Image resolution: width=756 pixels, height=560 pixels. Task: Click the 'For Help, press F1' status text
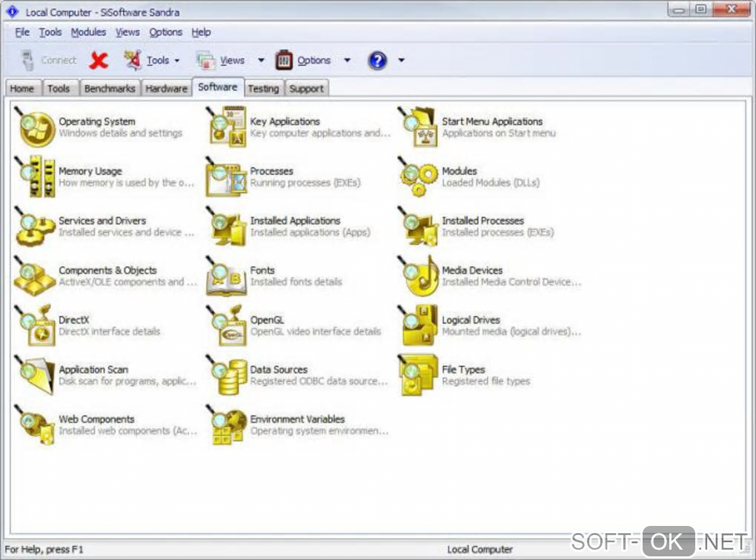click(44, 550)
